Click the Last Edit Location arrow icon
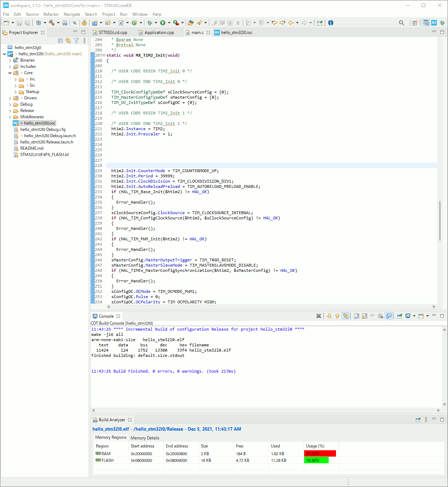Screen dimensions: 448x487 coord(274,23)
